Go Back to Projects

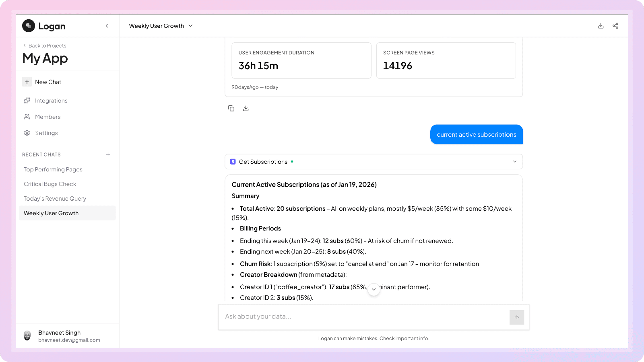[47, 46]
